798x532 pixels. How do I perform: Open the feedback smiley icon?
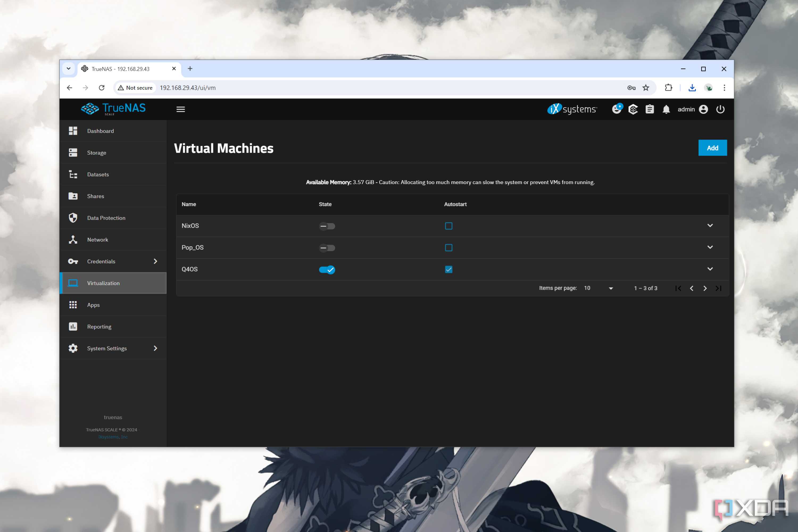(617, 109)
